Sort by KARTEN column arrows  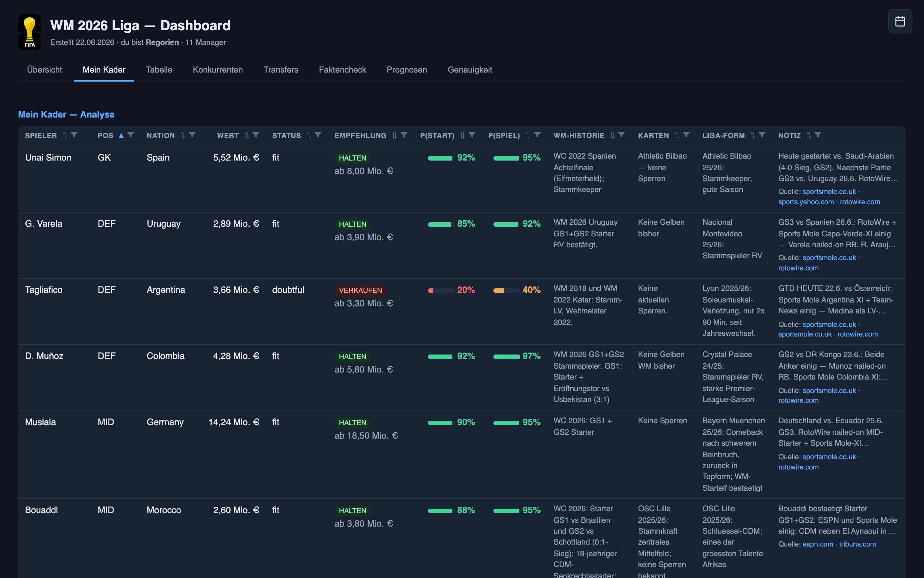(677, 135)
